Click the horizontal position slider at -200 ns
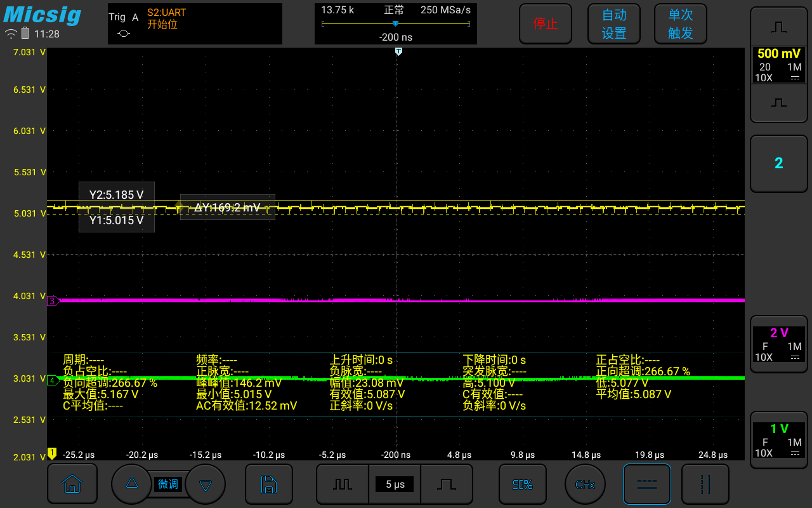Image resolution: width=812 pixels, height=508 pixels. [x=396, y=24]
